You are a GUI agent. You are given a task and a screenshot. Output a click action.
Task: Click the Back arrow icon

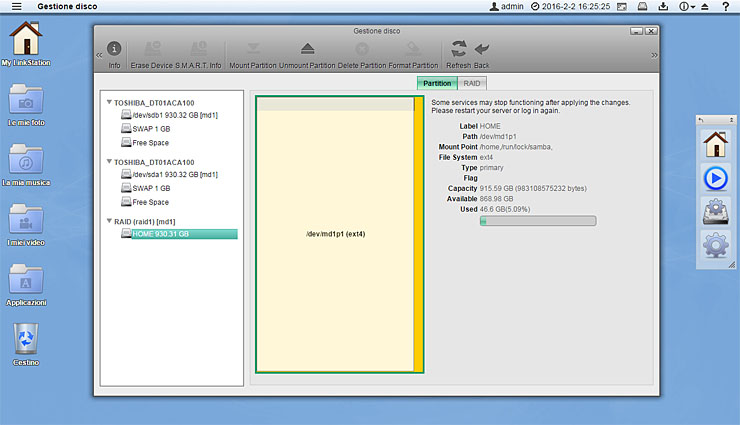click(482, 51)
